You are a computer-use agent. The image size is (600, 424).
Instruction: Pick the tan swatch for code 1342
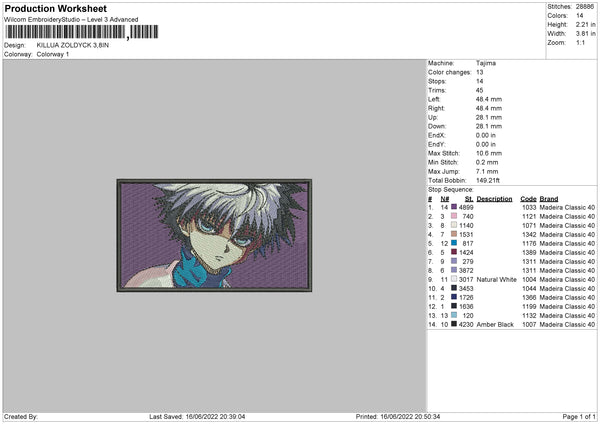coord(454,234)
